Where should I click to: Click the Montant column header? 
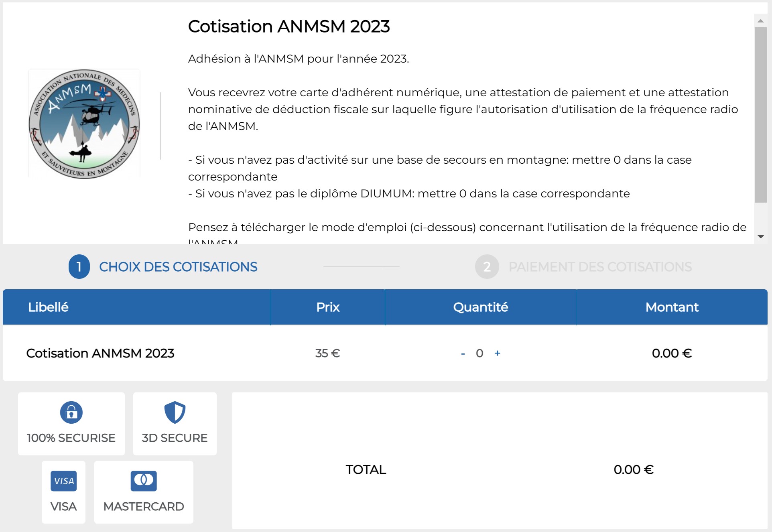point(672,307)
